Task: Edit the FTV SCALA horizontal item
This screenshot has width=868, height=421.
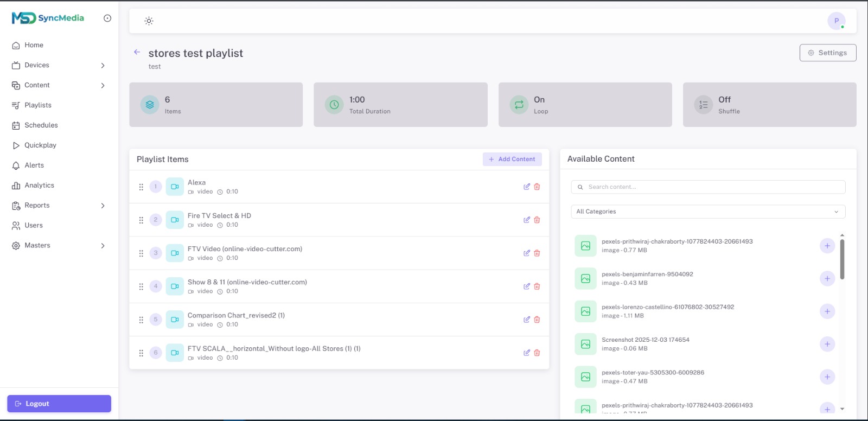Action: click(x=526, y=353)
